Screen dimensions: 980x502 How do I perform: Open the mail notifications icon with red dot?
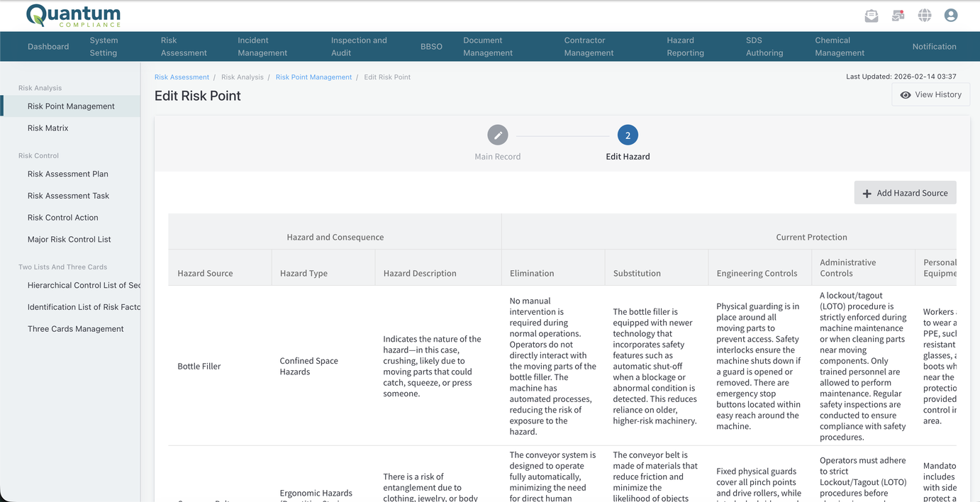(898, 16)
